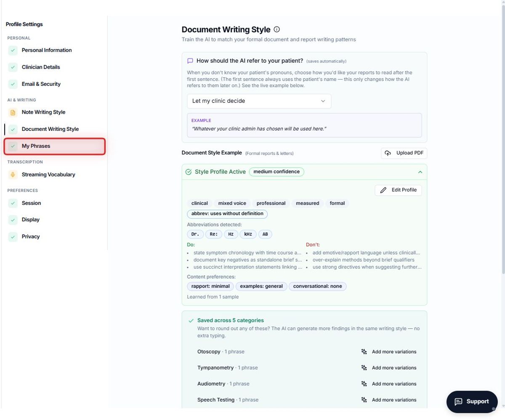Collapse the Style Profile Active panel chevron

click(x=420, y=172)
